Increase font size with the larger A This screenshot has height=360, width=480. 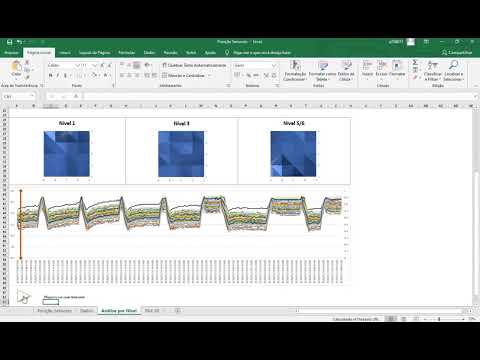(102, 65)
